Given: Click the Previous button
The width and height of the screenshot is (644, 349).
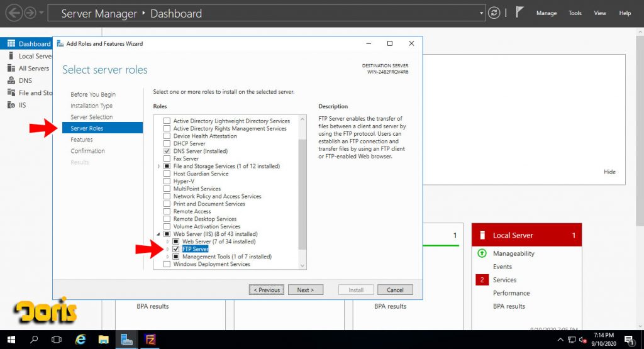Looking at the screenshot, I should point(267,290).
